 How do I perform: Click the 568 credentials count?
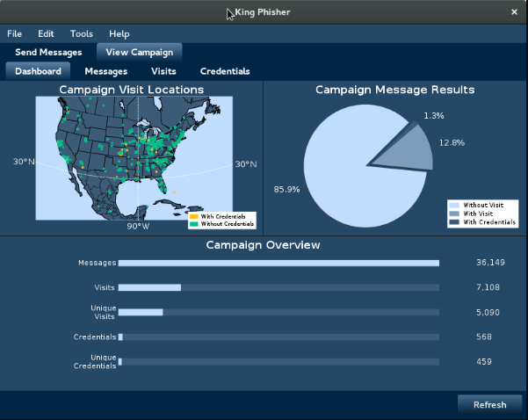tap(484, 337)
